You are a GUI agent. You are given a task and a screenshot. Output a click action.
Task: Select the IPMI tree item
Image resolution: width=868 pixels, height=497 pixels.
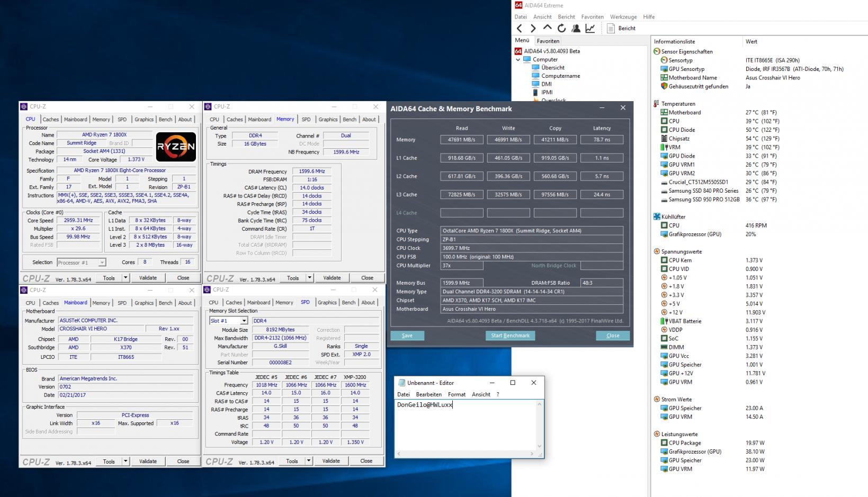click(547, 92)
